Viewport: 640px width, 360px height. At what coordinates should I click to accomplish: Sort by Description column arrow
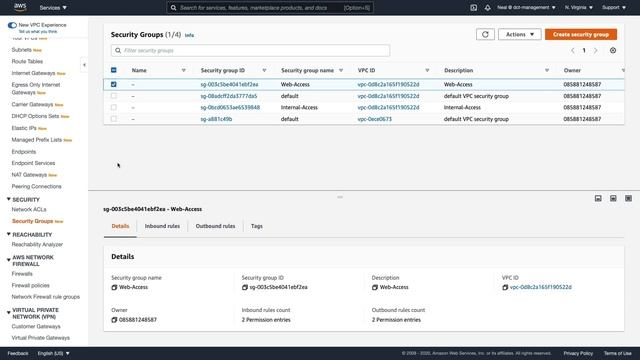coord(547,71)
